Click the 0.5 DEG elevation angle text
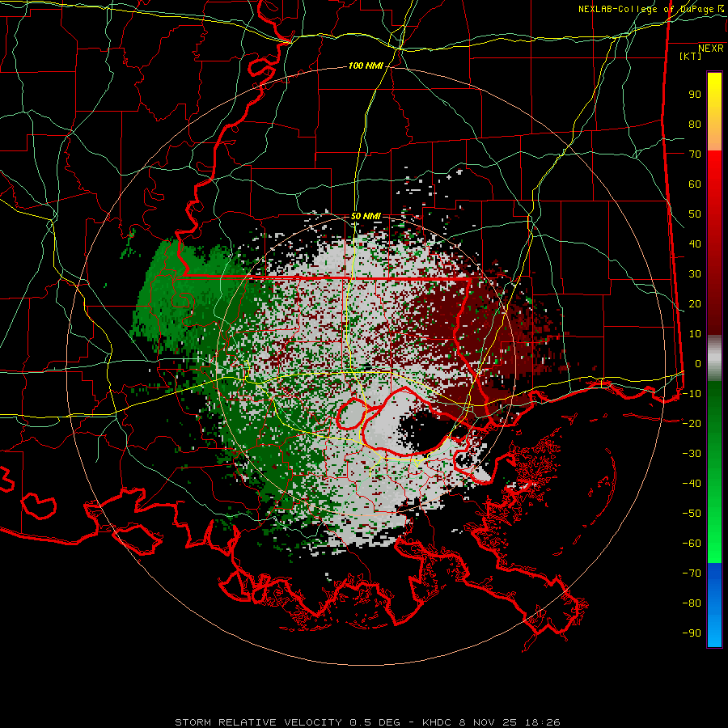The height and width of the screenshot is (728, 728). pyautogui.click(x=375, y=722)
